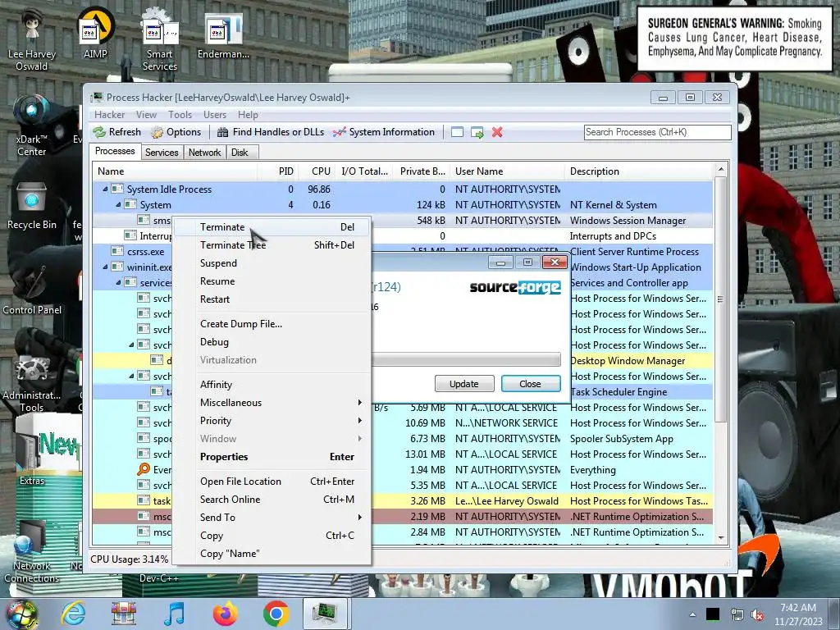Select Suspend from context menu
The image size is (840, 630).
pyautogui.click(x=272, y=263)
